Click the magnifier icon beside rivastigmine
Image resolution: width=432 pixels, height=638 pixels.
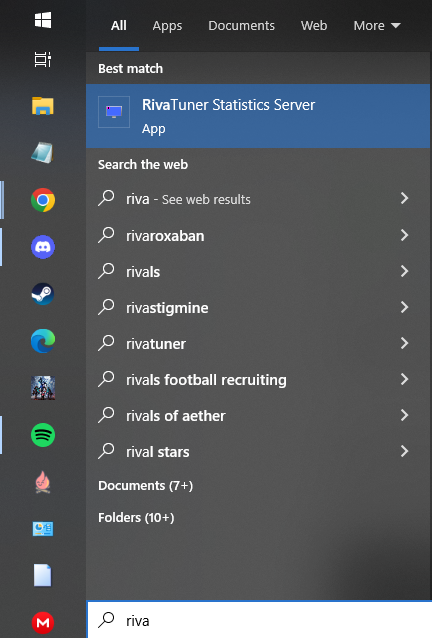coord(107,307)
